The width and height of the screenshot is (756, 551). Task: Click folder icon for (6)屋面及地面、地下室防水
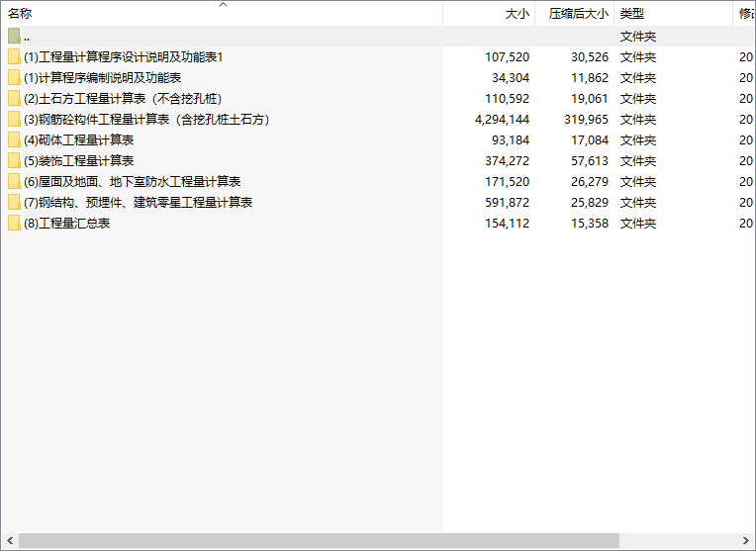click(14, 181)
